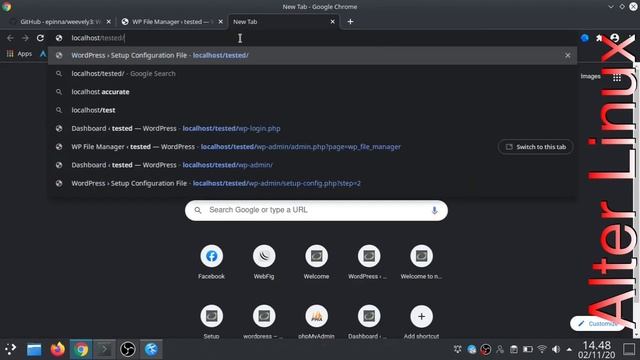Open OBS Studio from the taskbar
This screenshot has width=640, height=360.
click(x=128, y=349)
